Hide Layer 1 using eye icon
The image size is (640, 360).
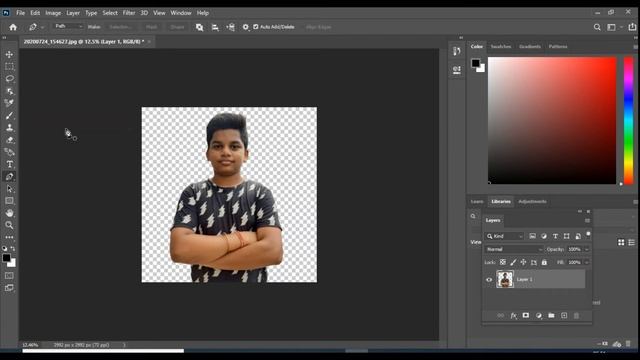[x=489, y=280]
